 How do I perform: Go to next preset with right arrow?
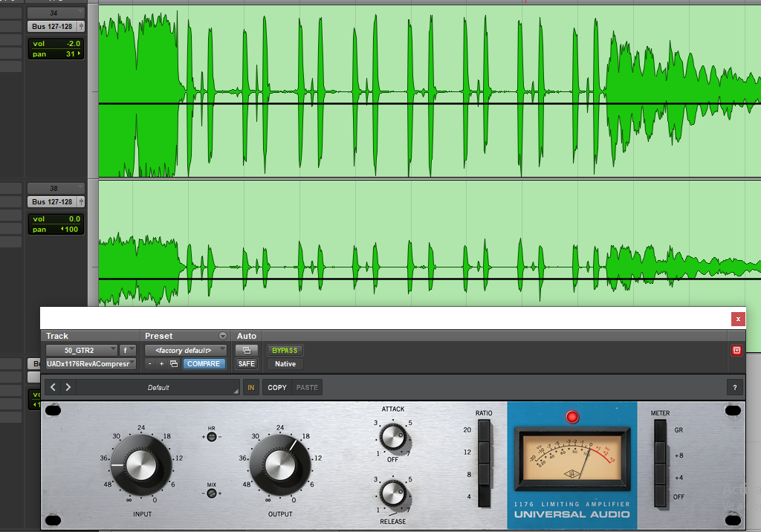[x=68, y=387]
